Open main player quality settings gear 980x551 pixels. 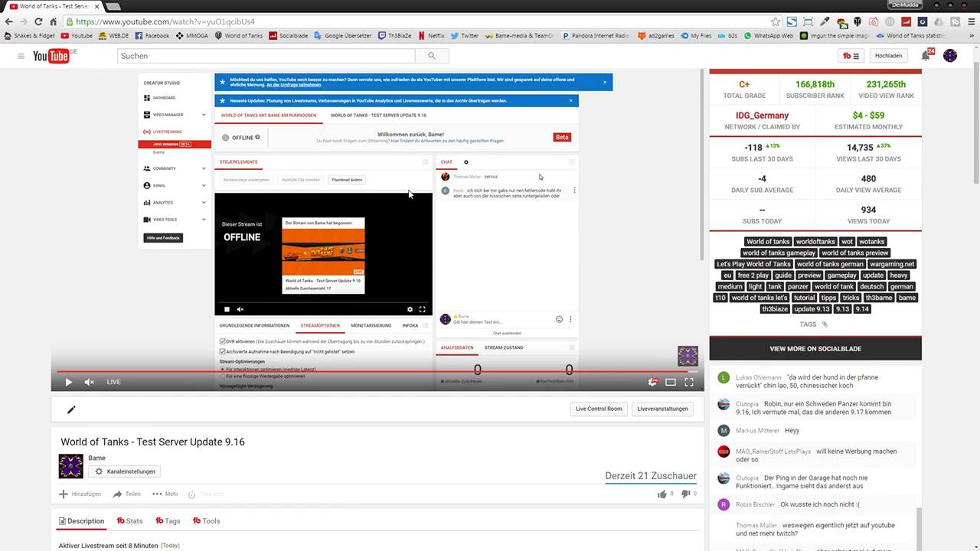tap(652, 382)
